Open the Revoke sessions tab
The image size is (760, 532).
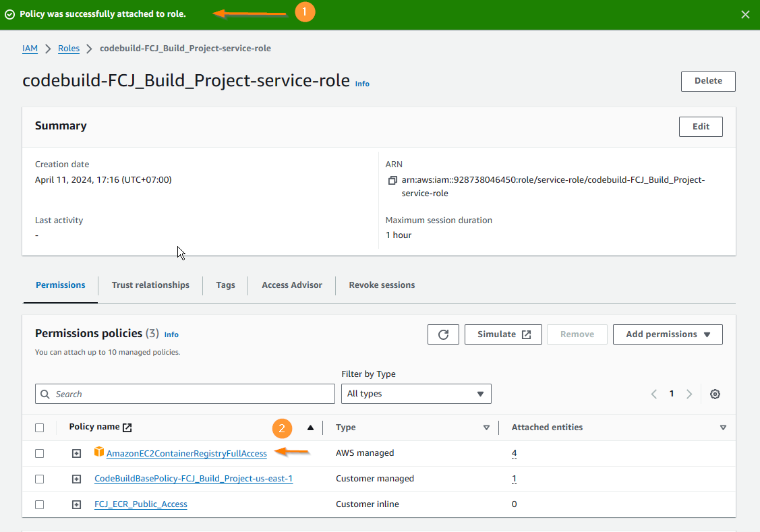click(382, 285)
